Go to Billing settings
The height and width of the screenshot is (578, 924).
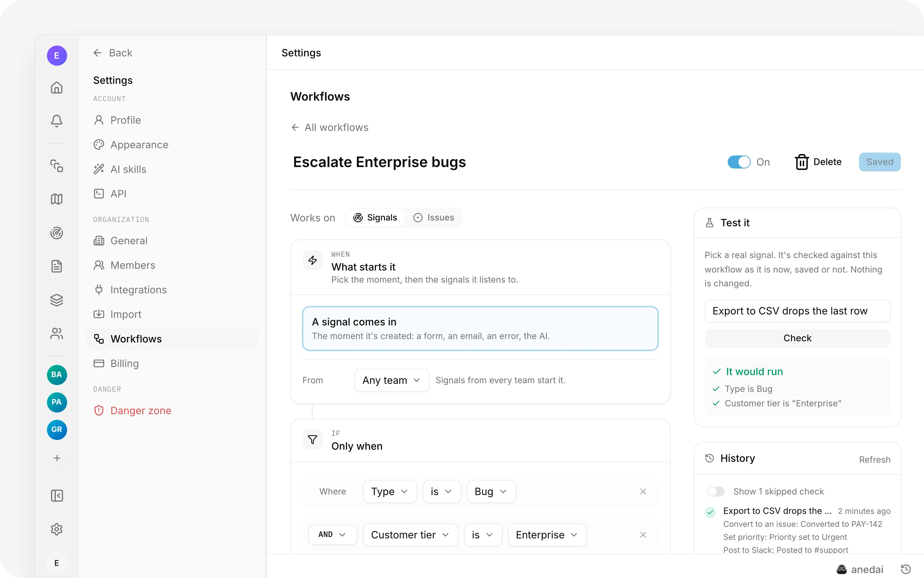pyautogui.click(x=172, y=364)
